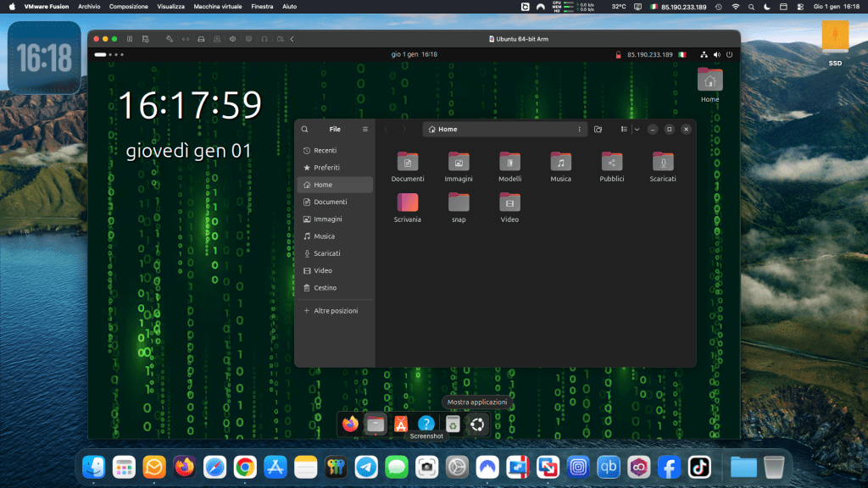Open the Scrivania folder
The image size is (868, 488).
408,202
